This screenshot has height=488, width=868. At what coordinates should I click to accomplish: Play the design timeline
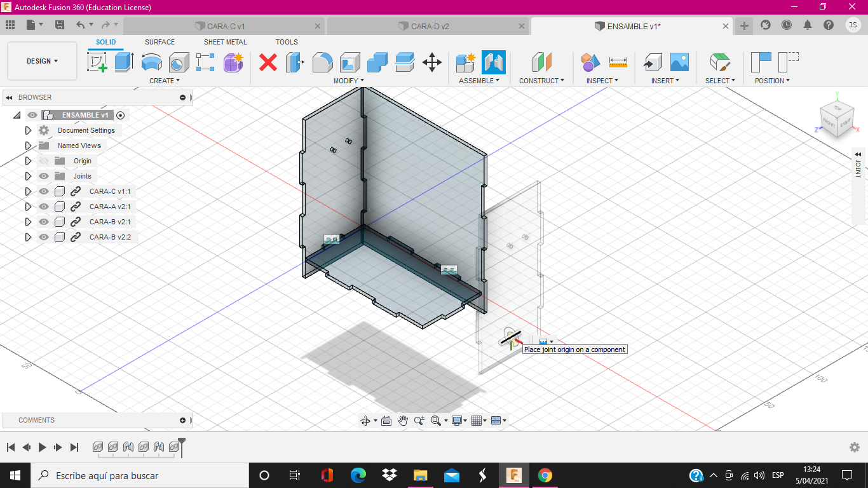pyautogui.click(x=43, y=447)
